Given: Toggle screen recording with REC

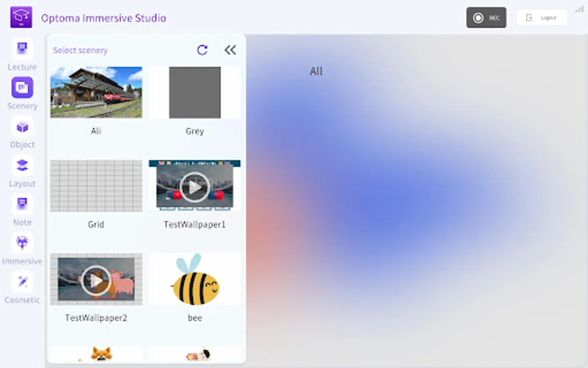Looking at the screenshot, I should click(x=486, y=18).
